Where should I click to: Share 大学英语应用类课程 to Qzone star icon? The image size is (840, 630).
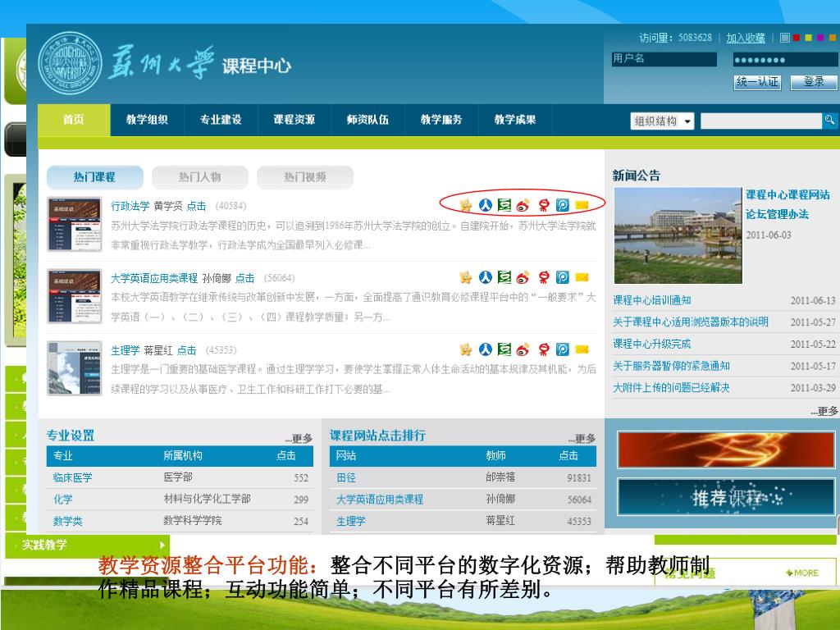(x=466, y=277)
